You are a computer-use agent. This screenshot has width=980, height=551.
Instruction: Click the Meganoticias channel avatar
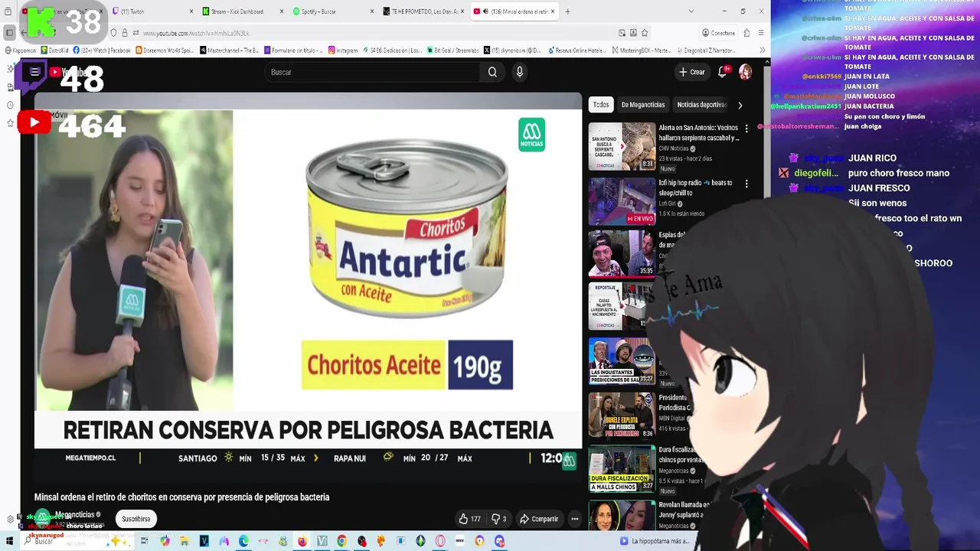[41, 518]
